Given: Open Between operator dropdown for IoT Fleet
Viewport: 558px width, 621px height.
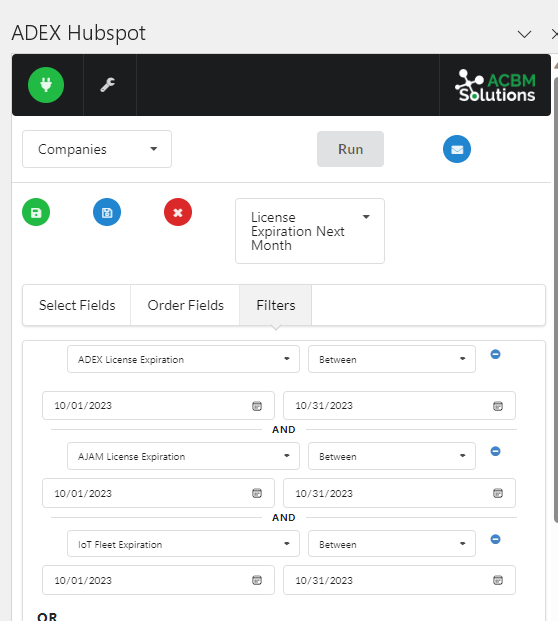Looking at the screenshot, I should tap(392, 544).
